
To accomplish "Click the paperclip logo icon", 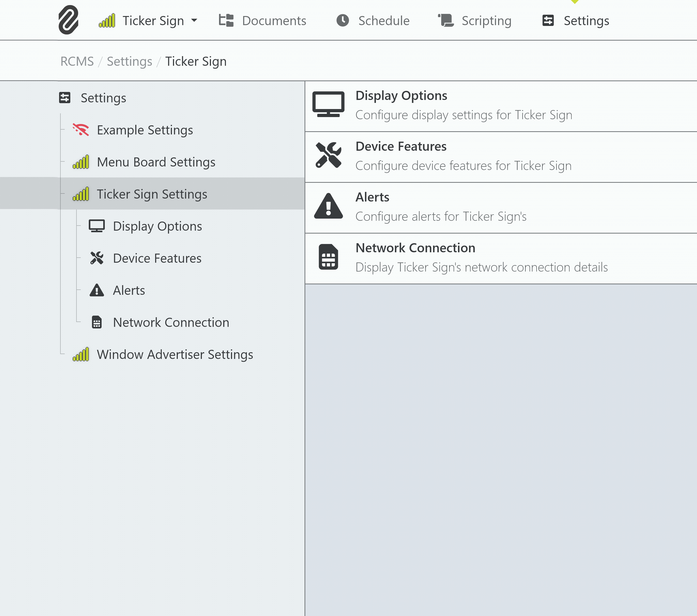I will point(68,20).
